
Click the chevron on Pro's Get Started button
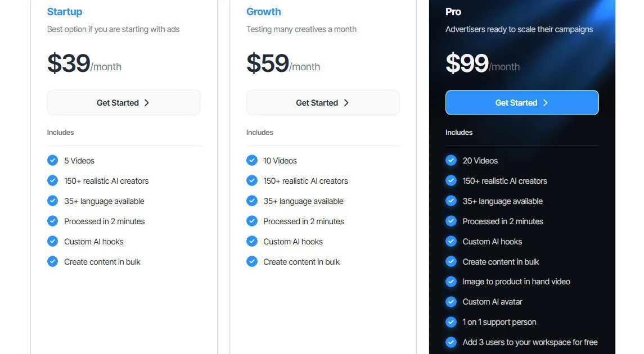point(544,103)
